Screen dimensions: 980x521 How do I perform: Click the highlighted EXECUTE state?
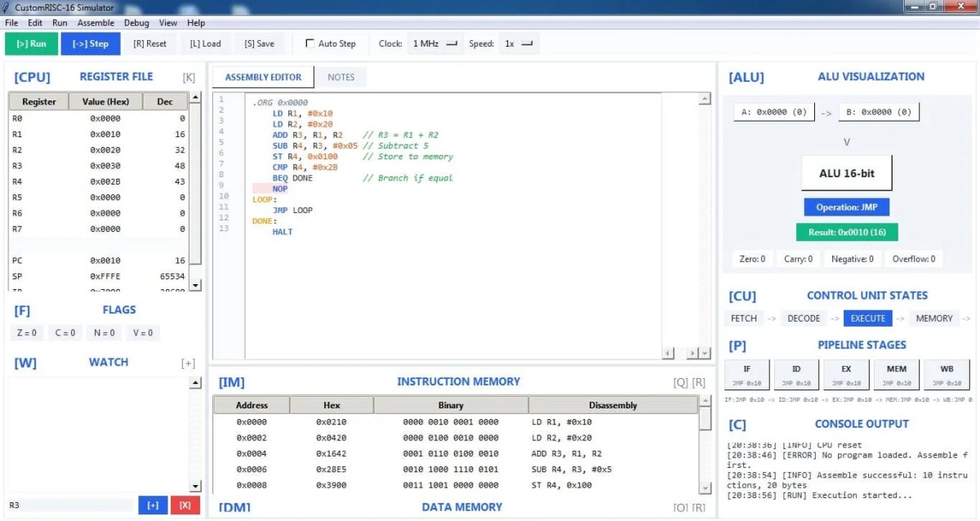(868, 318)
